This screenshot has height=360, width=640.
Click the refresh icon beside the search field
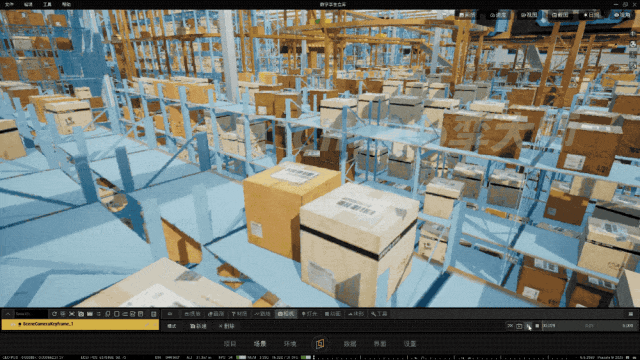click(54, 314)
